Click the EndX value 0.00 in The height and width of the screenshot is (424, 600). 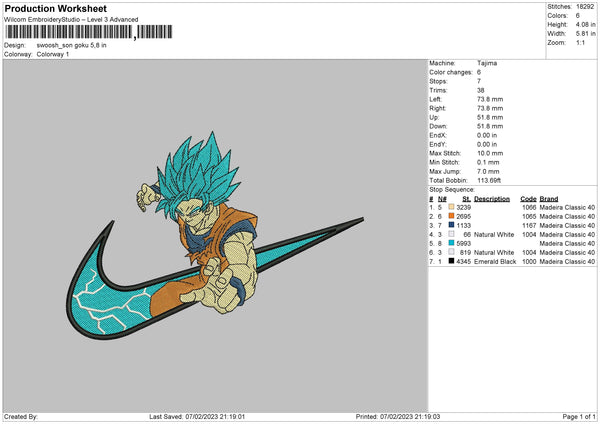click(x=487, y=135)
